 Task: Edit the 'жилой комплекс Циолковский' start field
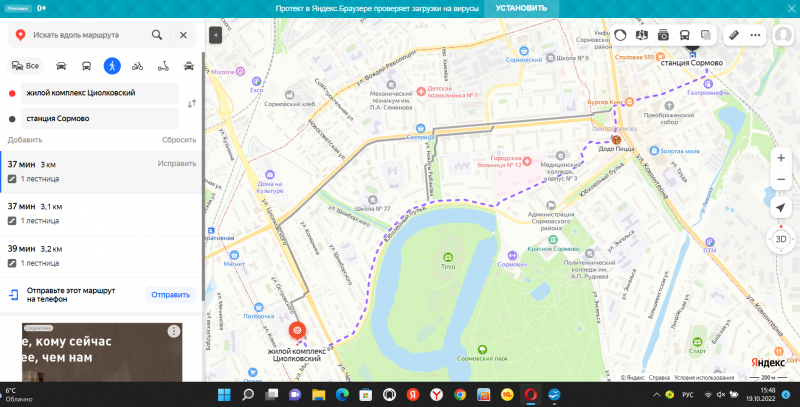(x=99, y=93)
